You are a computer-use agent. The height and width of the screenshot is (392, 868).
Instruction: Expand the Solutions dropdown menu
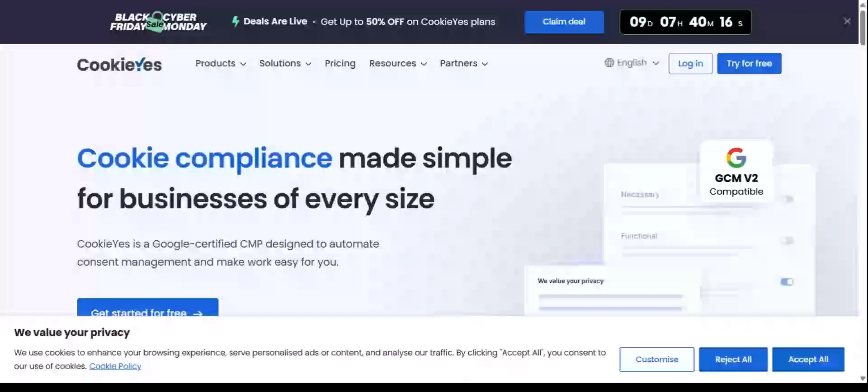tap(285, 64)
